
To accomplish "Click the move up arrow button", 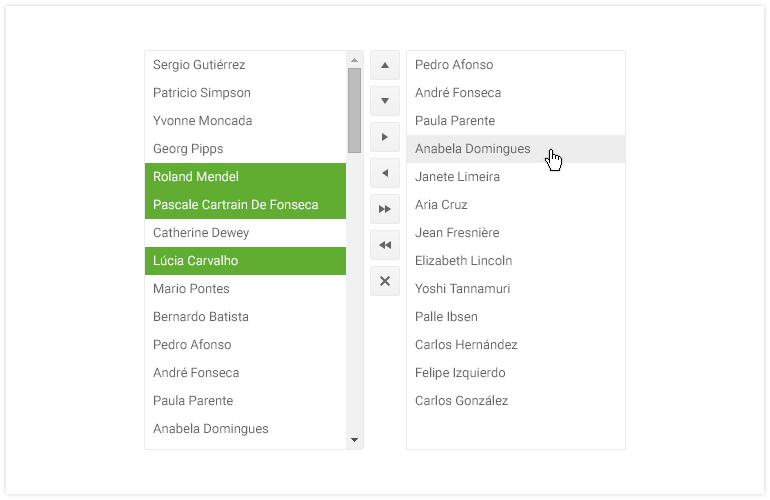I will (385, 65).
